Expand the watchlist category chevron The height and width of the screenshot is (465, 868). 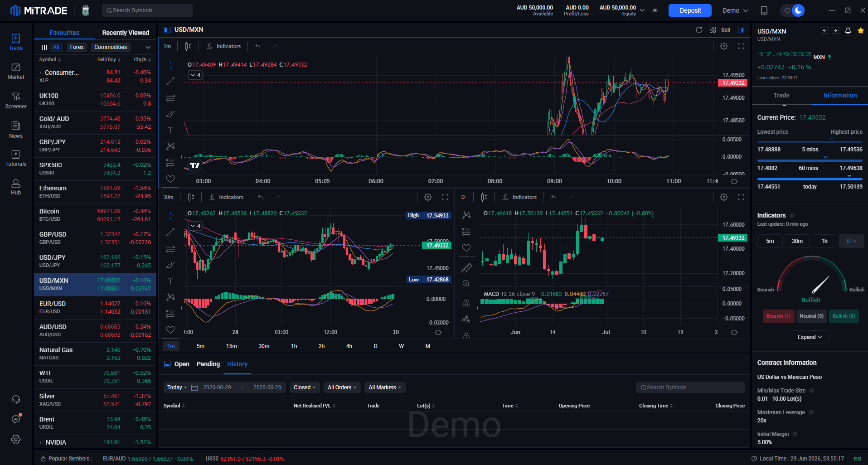148,47
